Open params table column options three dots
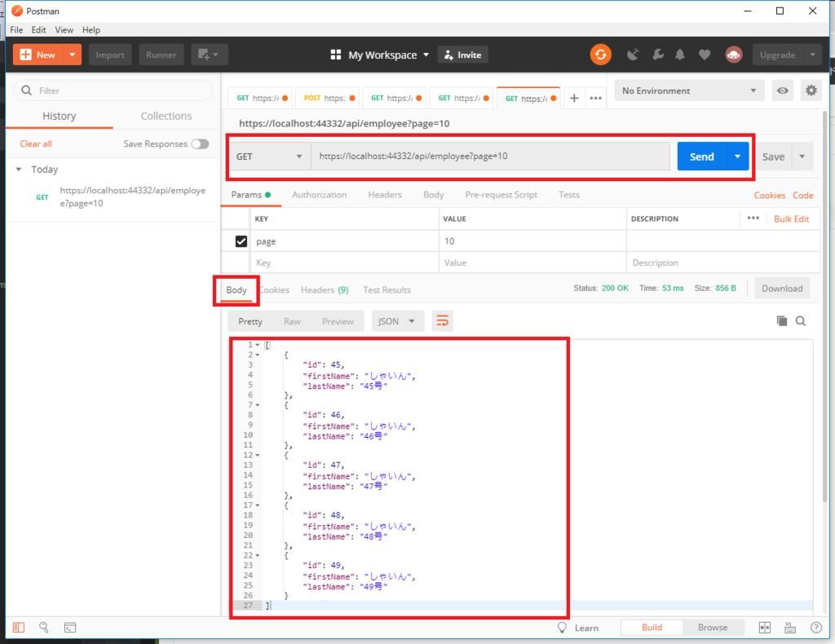Image resolution: width=835 pixels, height=644 pixels. coord(753,218)
